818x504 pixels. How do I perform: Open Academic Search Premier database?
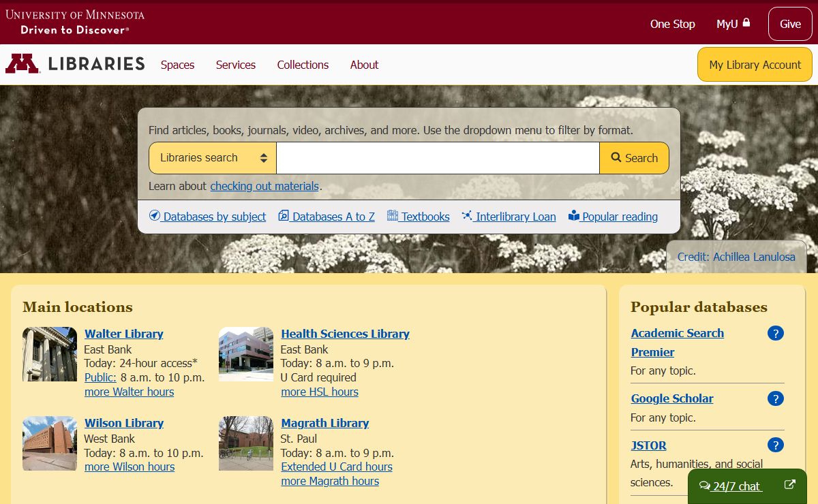[x=678, y=343]
